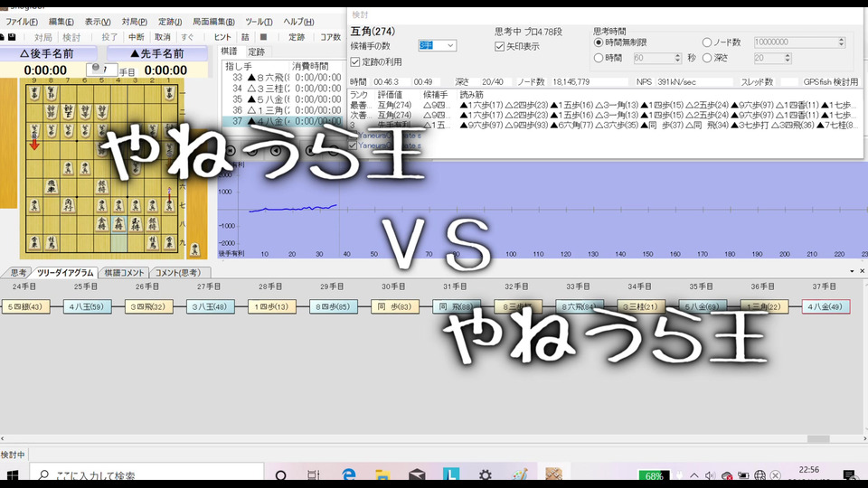
Task: Click the 取消 toolbar button
Action: pyautogui.click(x=163, y=37)
